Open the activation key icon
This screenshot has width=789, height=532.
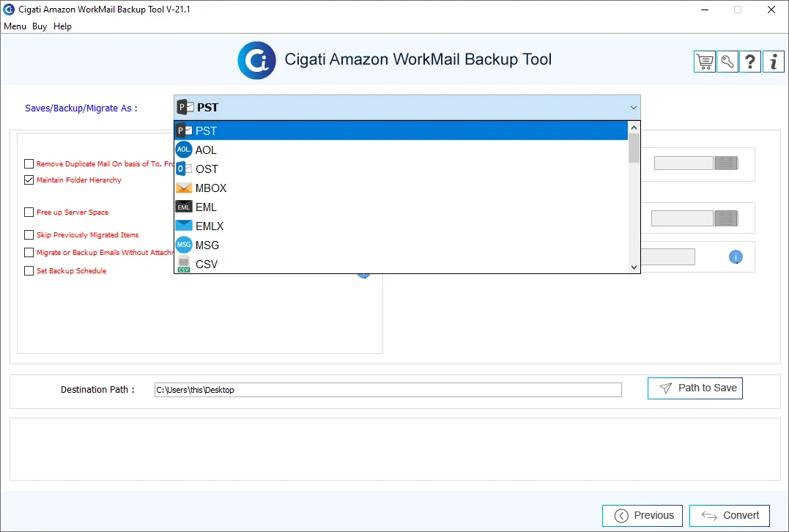click(727, 62)
